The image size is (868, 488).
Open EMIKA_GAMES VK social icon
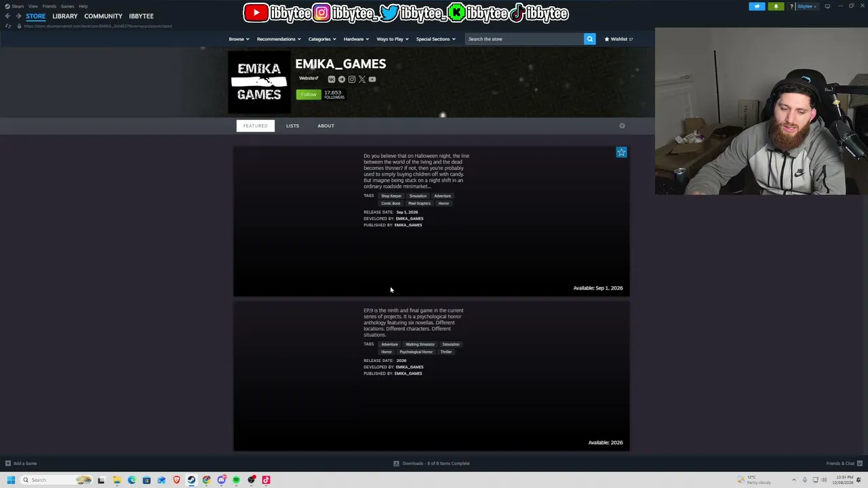(x=331, y=79)
